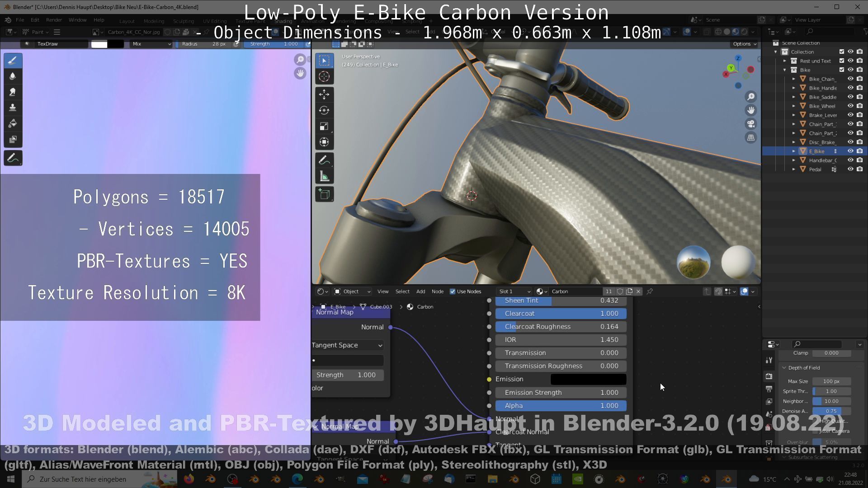Viewport: 868px width, 488px height.
Task: Toggle visibility eye for Rest und Text
Action: click(x=850, y=61)
